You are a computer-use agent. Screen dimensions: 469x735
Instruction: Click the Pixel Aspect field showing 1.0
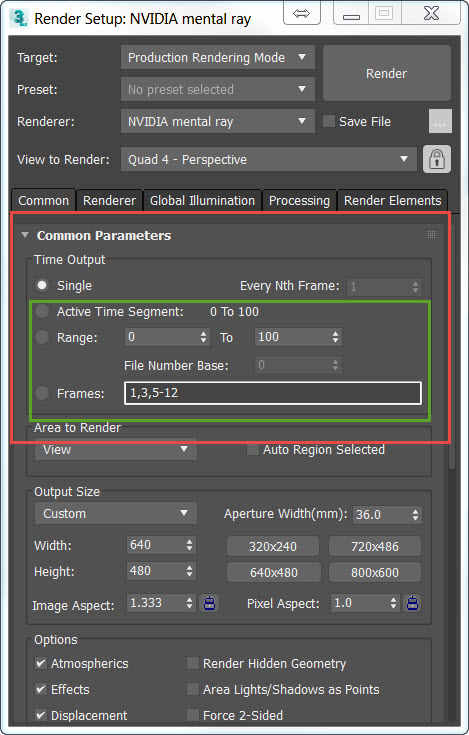coord(360,603)
